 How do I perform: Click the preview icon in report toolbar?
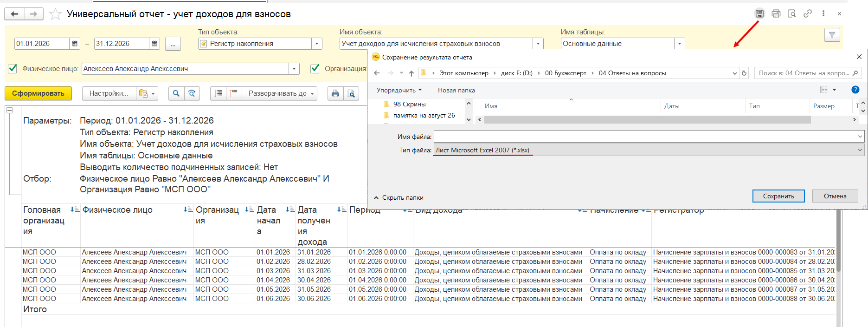coord(351,94)
